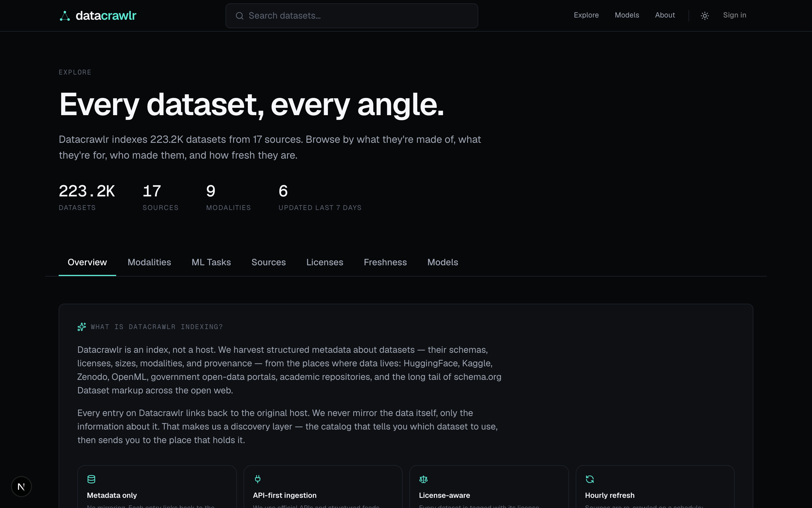Click the MODALITIES stat label
812x508 pixels.
tap(228, 208)
